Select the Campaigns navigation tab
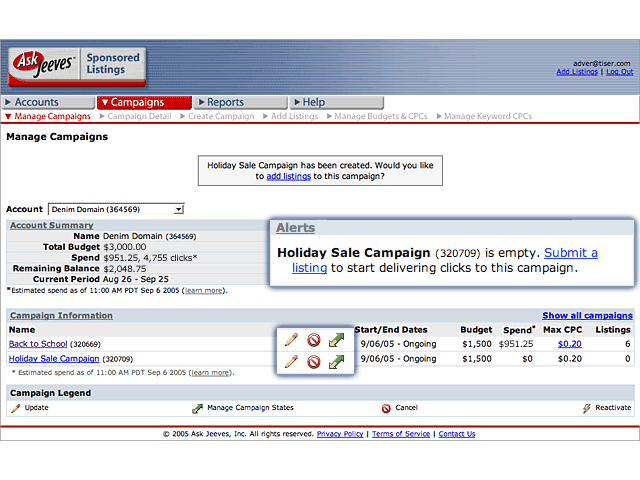 pyautogui.click(x=144, y=102)
